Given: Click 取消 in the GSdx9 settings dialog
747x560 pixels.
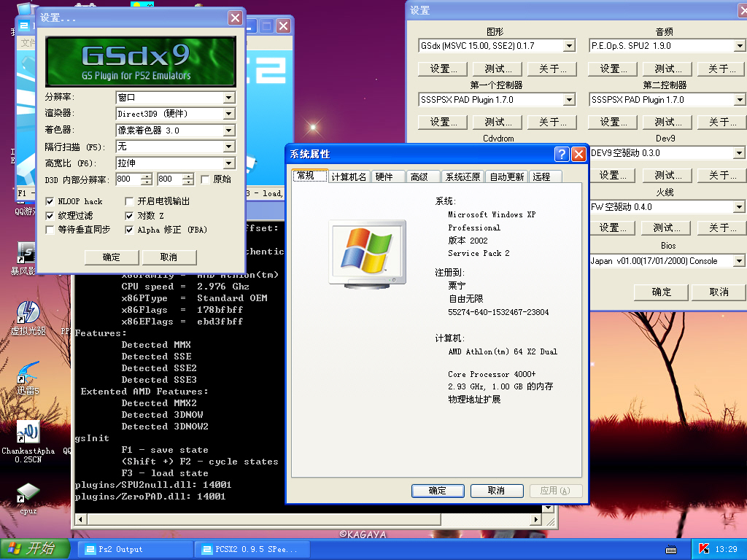Looking at the screenshot, I should tap(169, 257).
